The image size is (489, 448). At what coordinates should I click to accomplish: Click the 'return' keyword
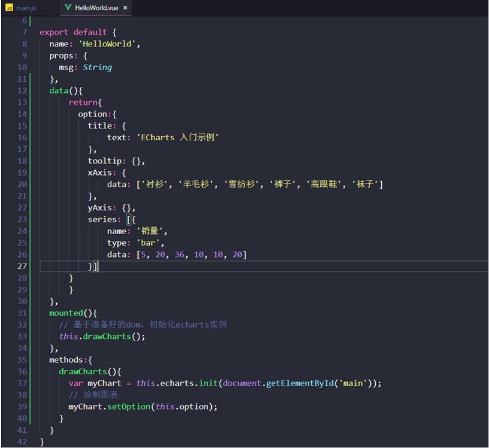pos(83,102)
